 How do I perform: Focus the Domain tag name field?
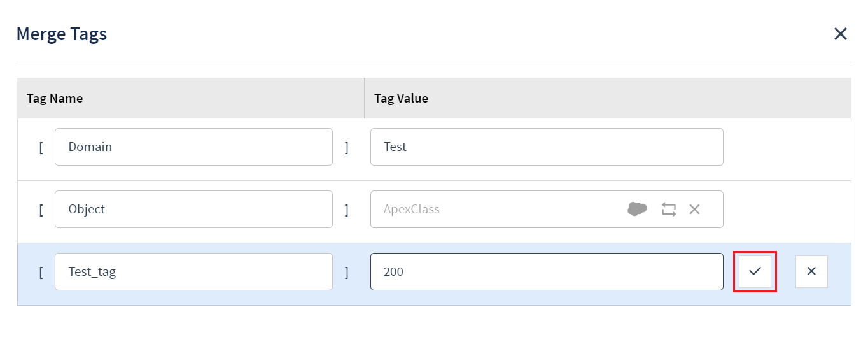(193, 147)
